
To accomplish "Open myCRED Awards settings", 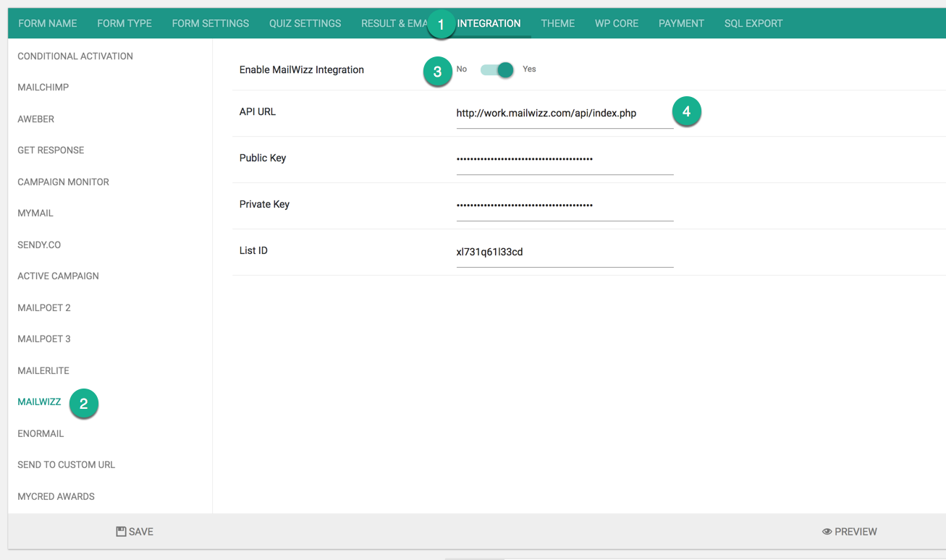I will (56, 496).
